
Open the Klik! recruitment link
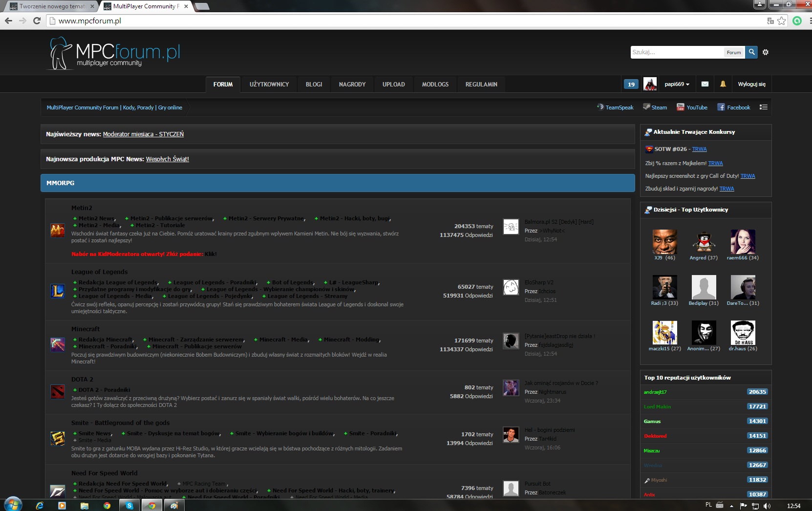coord(211,254)
